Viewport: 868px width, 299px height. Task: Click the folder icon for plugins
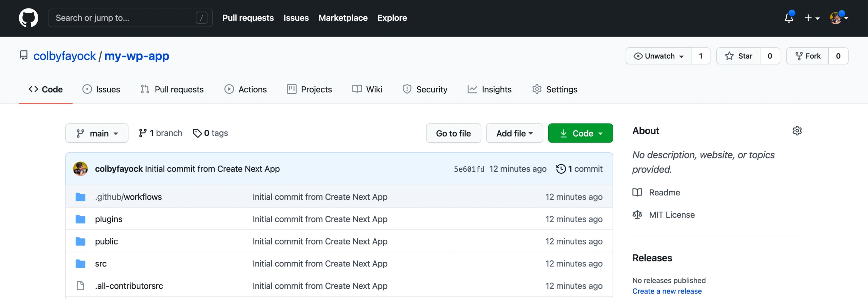click(80, 219)
